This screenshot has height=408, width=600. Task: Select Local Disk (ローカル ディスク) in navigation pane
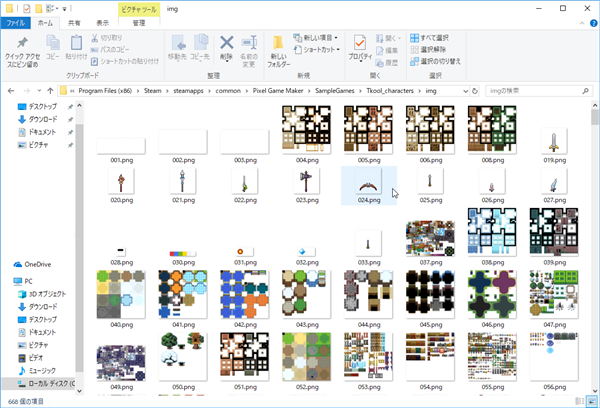point(47,384)
